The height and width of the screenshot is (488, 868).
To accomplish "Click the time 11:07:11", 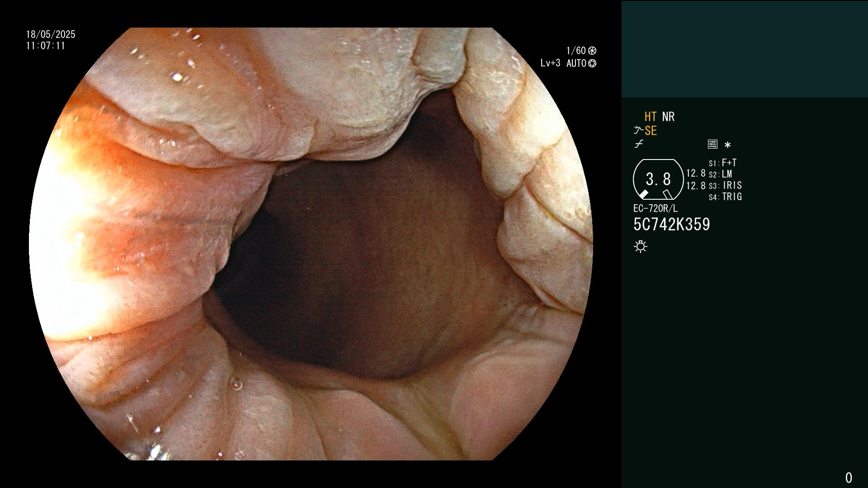I will pos(46,46).
